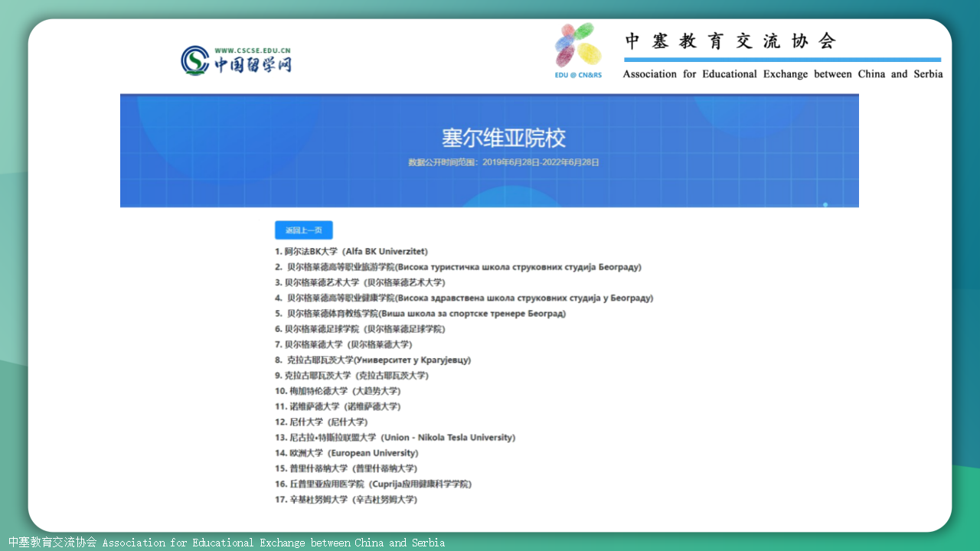
Task: Click the 中国留学网 CSCSE logo
Action: pos(236,60)
